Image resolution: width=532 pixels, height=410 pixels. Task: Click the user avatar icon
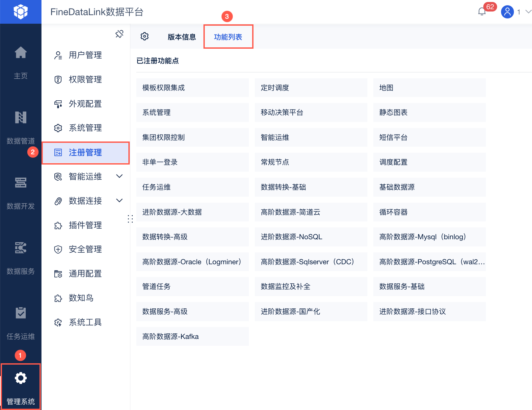click(x=507, y=12)
